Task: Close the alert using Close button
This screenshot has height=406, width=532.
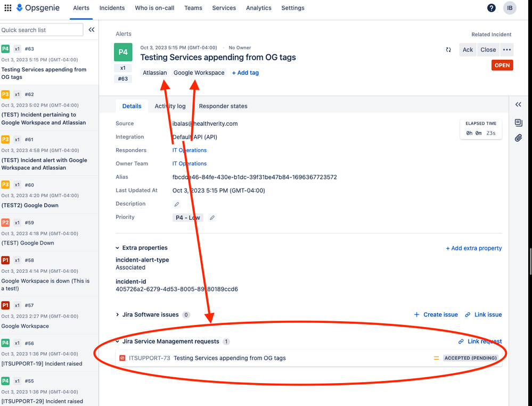Action: 488,50
